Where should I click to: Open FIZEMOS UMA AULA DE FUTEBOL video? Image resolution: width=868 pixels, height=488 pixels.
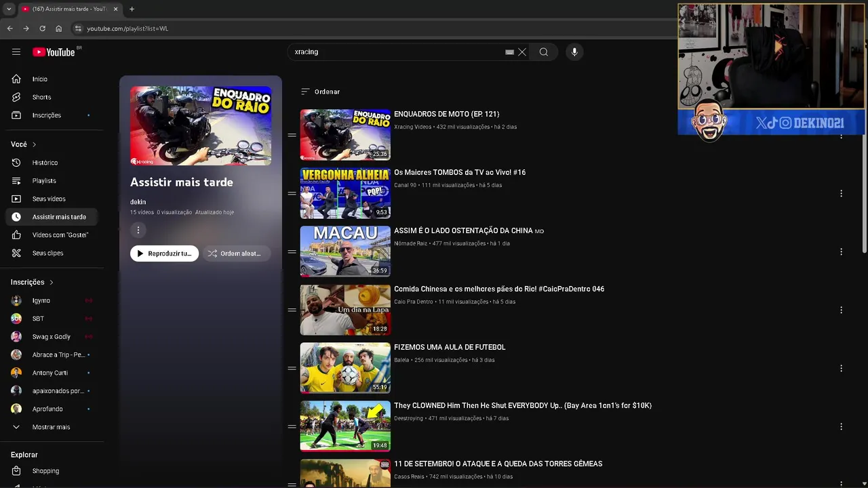(450, 348)
